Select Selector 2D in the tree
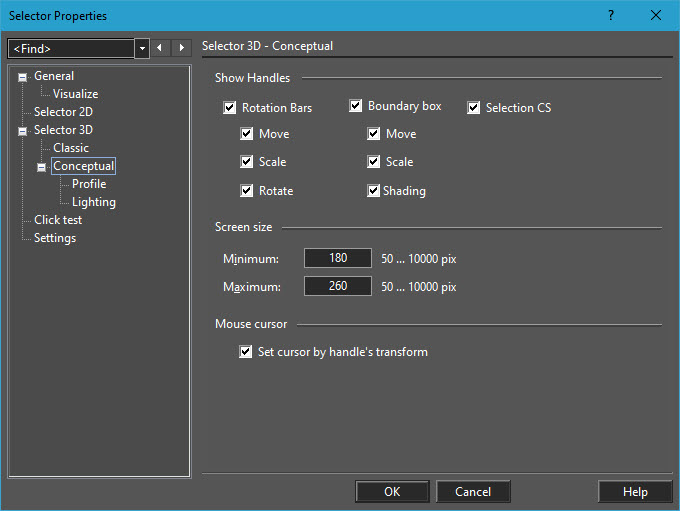This screenshot has height=511, width=680. point(63,112)
